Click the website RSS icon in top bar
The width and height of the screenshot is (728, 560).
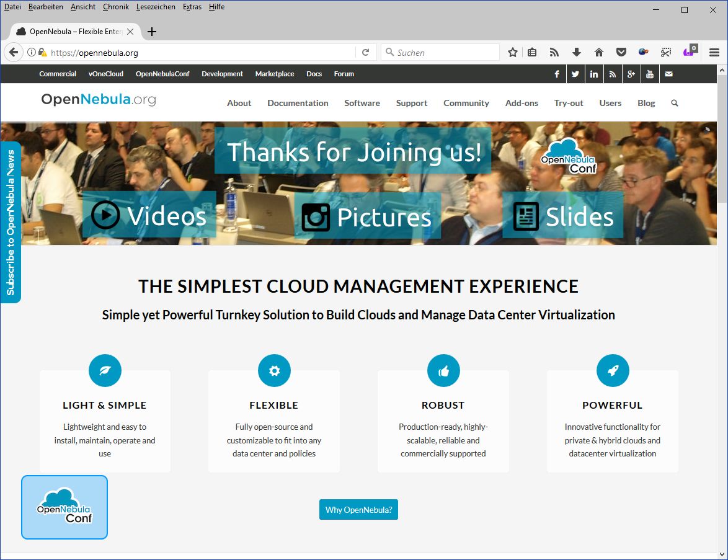pos(613,74)
